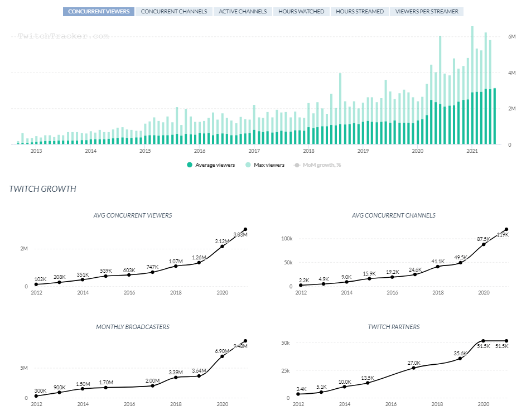Click the 27.0K point in Twitch Partners
This screenshot has height=420, width=531.
click(x=414, y=368)
